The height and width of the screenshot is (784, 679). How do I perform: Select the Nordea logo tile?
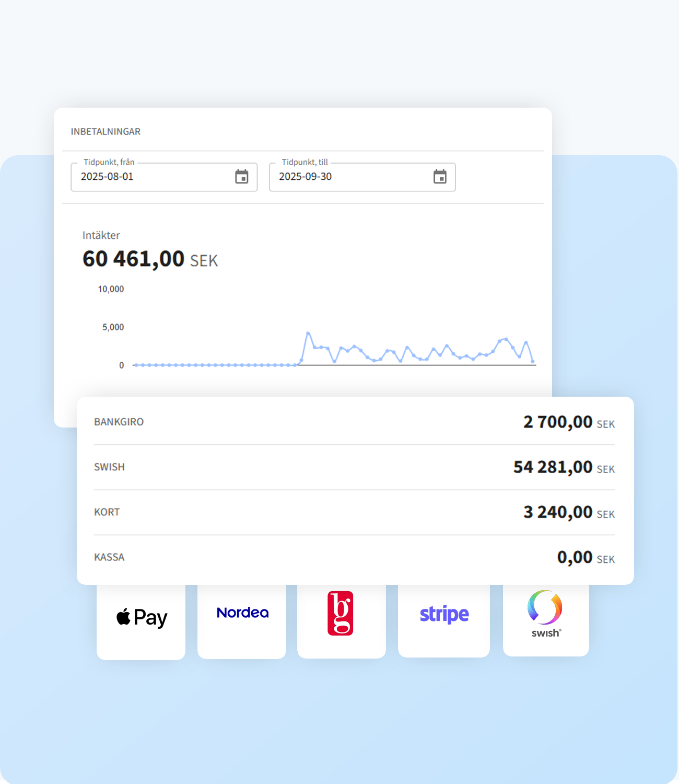(242, 613)
